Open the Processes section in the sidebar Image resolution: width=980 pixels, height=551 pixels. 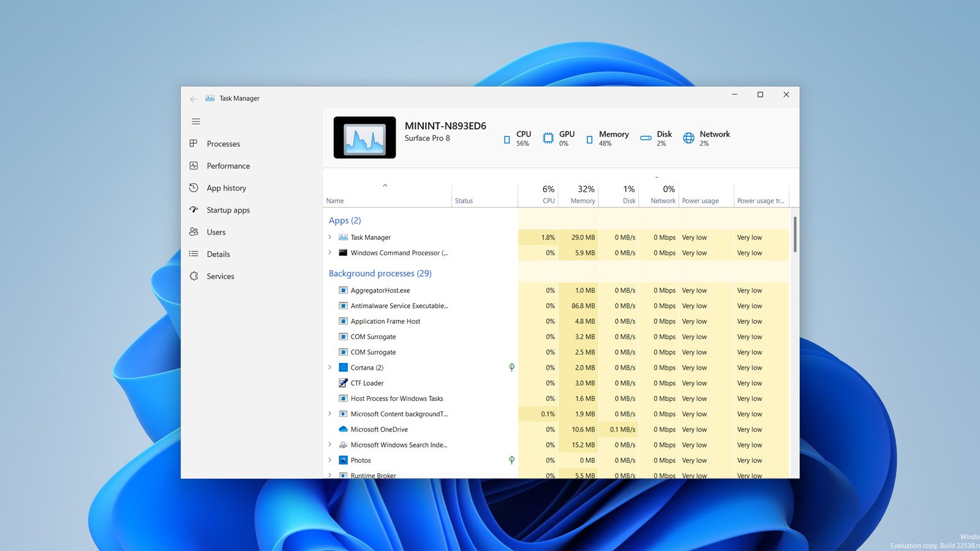223,143
